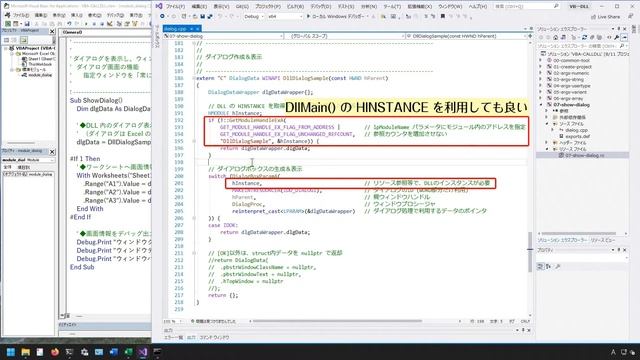The image size is (640, 360).
Task: Click Design Mode icon in VBA toolbar
Action: tap(109, 24)
